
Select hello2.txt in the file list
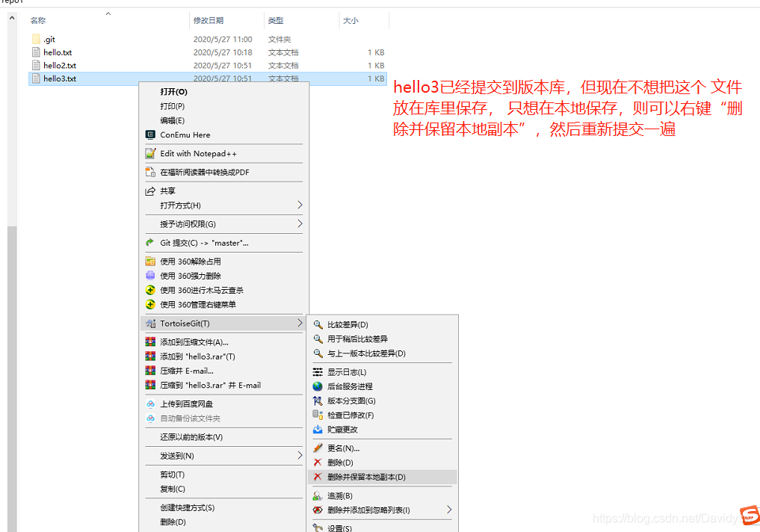click(57, 65)
